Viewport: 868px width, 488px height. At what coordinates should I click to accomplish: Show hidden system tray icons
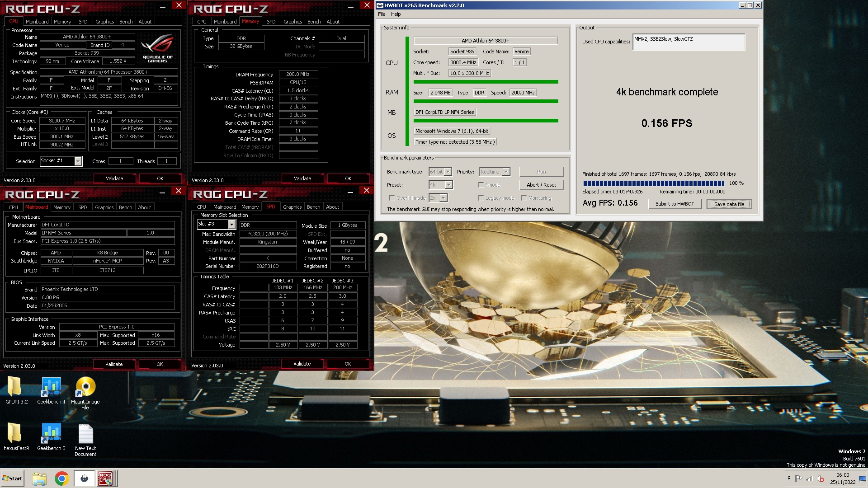coord(789,478)
